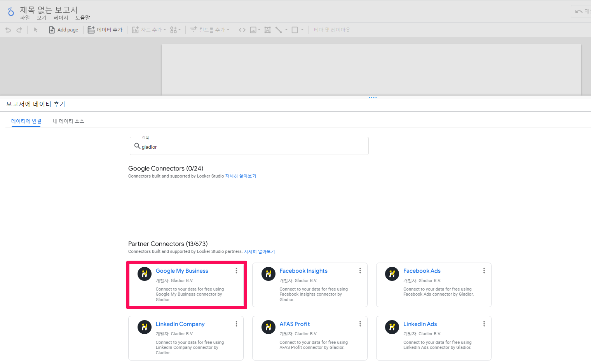The width and height of the screenshot is (591, 364).
Task: Select the LinkedIn Company connector card
Action: 186,338
